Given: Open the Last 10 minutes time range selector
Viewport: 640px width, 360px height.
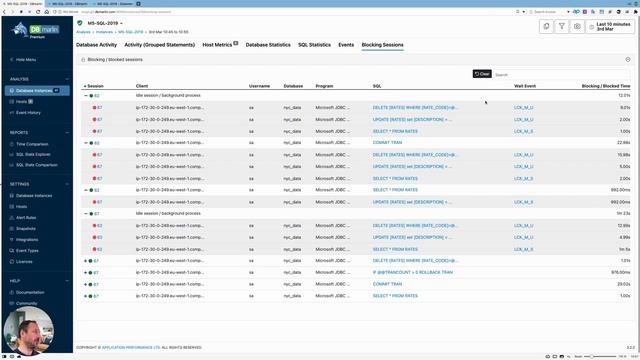Looking at the screenshot, I should click(611, 27).
